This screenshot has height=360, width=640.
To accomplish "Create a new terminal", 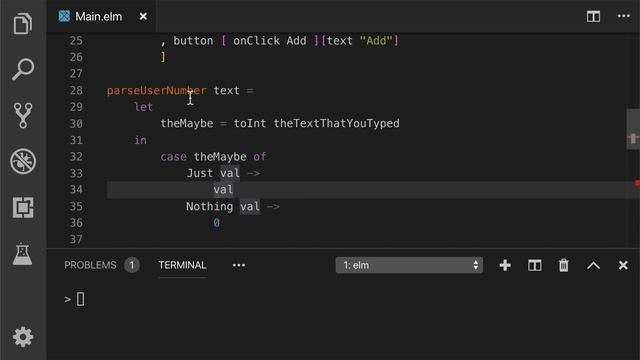I will pos(505,265).
